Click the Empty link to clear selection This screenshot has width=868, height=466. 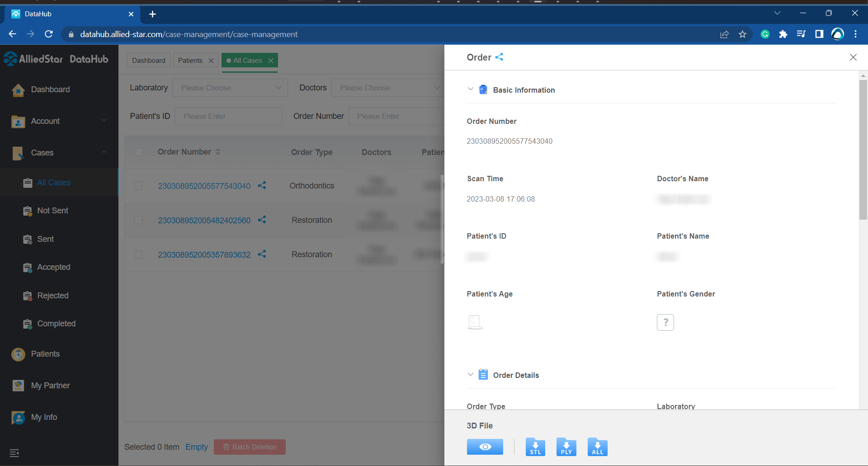[197, 447]
